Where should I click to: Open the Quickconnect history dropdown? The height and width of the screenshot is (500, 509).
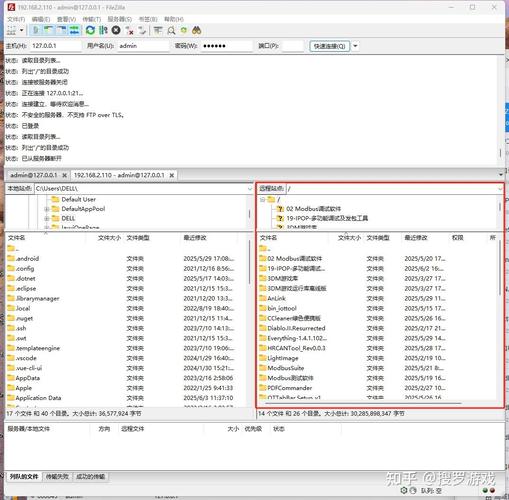355,46
